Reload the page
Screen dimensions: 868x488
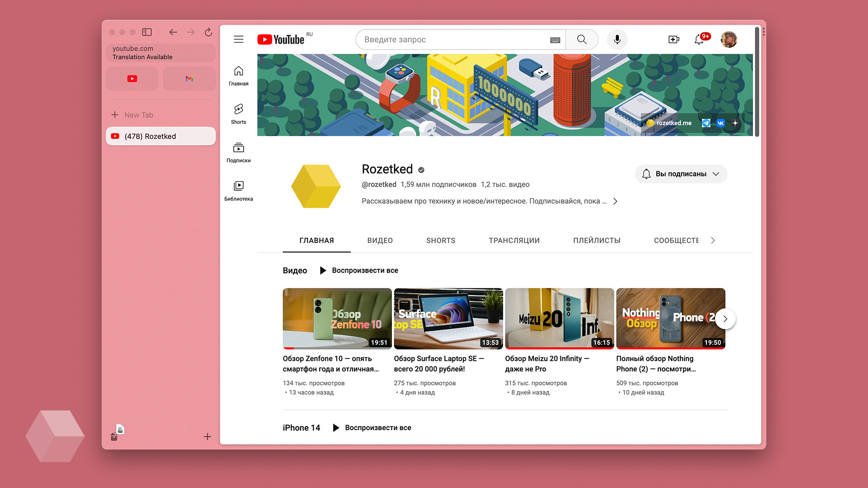tap(208, 32)
